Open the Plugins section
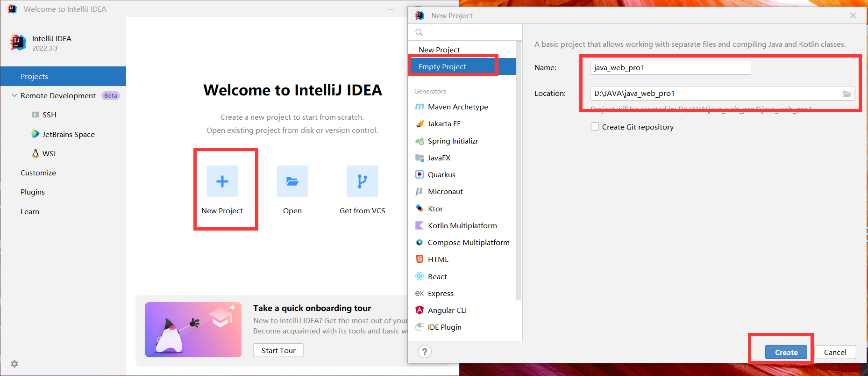Screen dimensions: 868x376 [33, 192]
